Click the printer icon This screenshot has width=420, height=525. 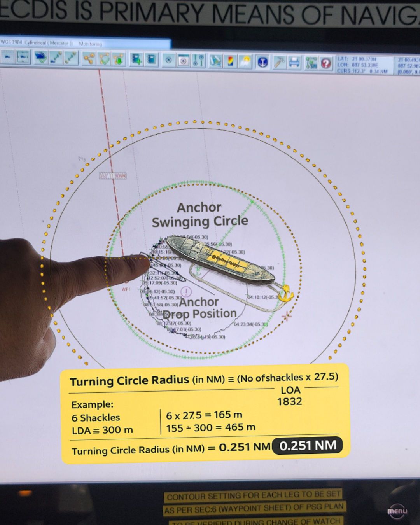[294, 63]
